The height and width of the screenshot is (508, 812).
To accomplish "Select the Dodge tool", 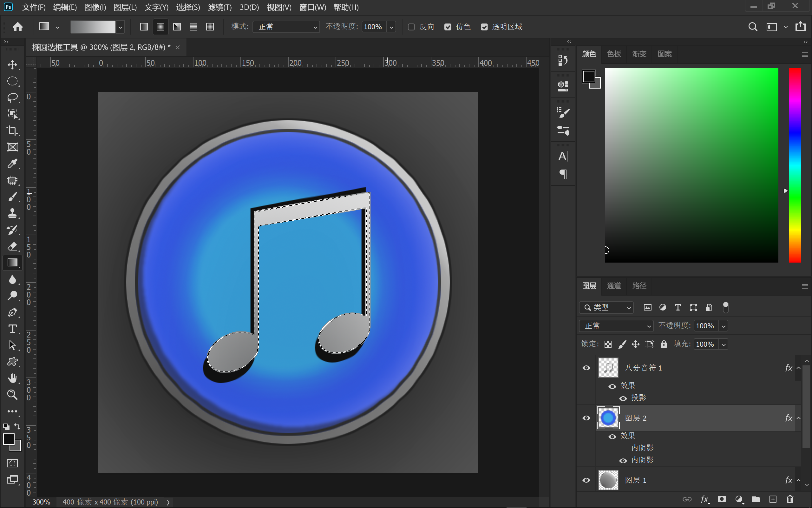I will 12,296.
